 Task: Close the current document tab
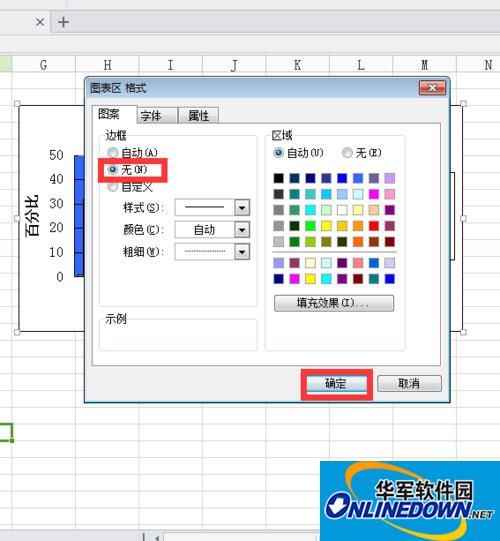[40, 22]
